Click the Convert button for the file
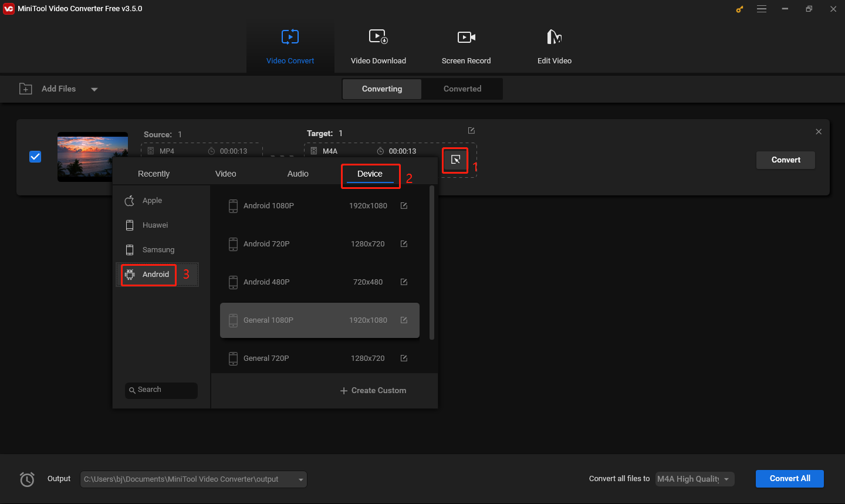 click(786, 160)
